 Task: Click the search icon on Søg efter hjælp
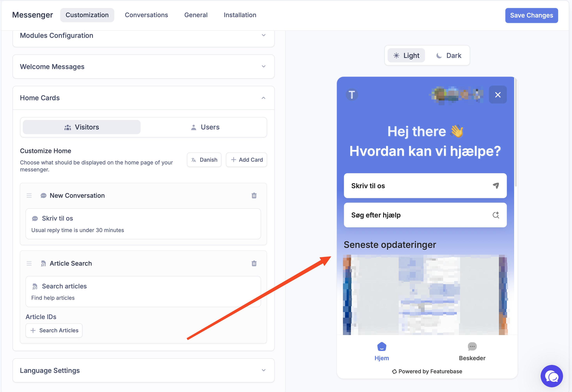click(496, 215)
